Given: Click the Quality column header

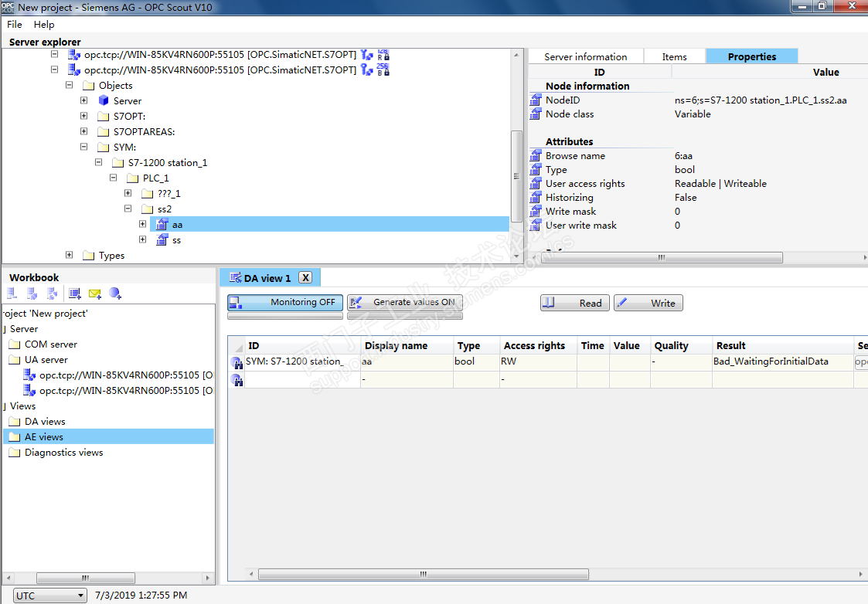Looking at the screenshot, I should click(680, 346).
